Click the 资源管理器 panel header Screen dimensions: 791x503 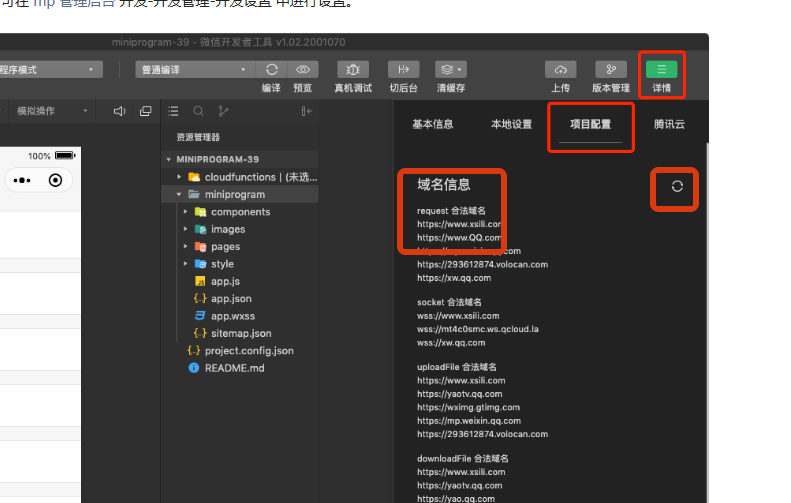(x=198, y=137)
